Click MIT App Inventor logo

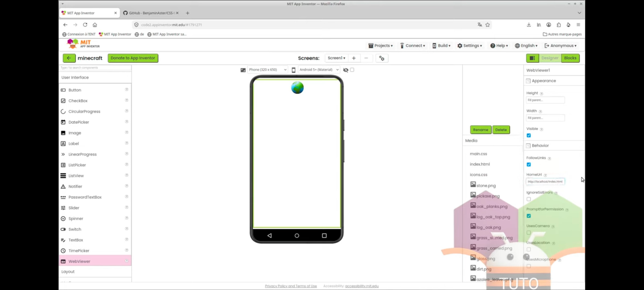83,44
